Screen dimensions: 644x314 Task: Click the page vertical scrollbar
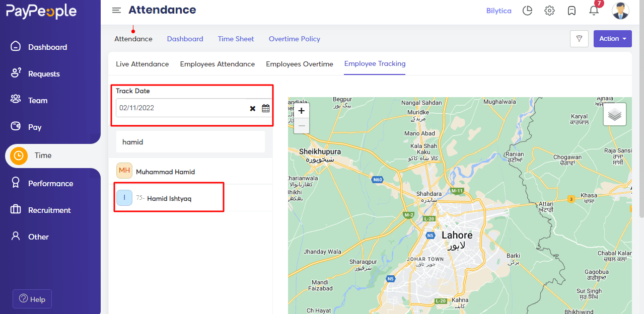641,108
